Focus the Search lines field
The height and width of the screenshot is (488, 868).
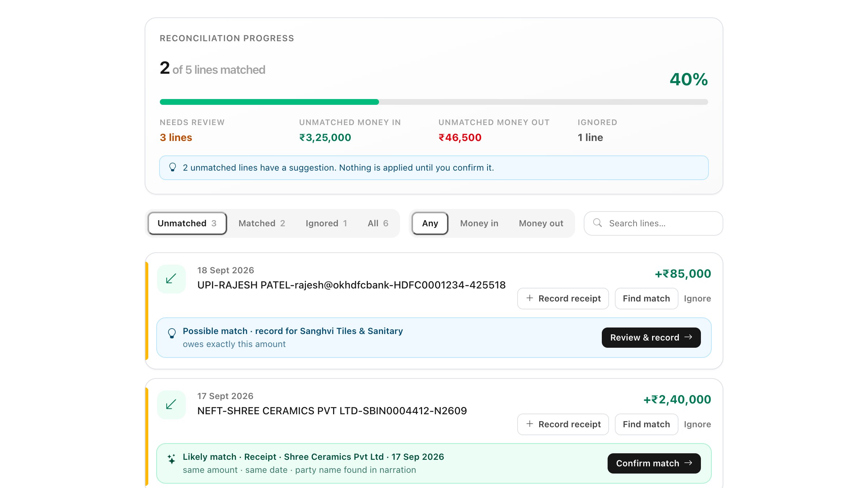(653, 223)
